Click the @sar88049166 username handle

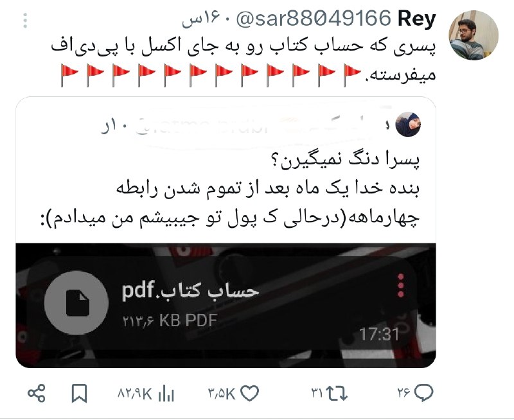[x=314, y=19]
